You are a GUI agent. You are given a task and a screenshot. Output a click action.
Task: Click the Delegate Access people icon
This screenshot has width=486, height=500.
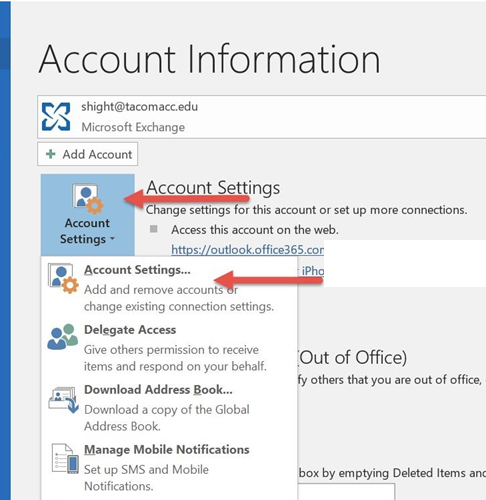(x=63, y=337)
